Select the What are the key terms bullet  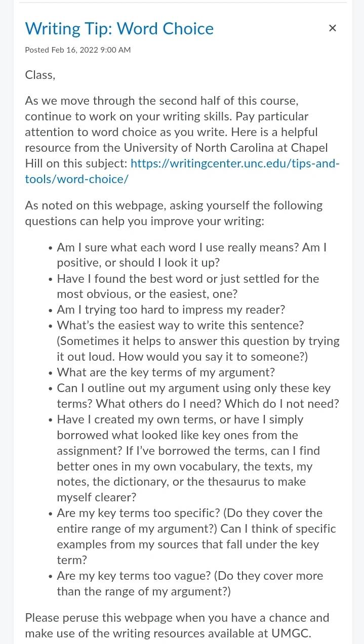click(166, 372)
